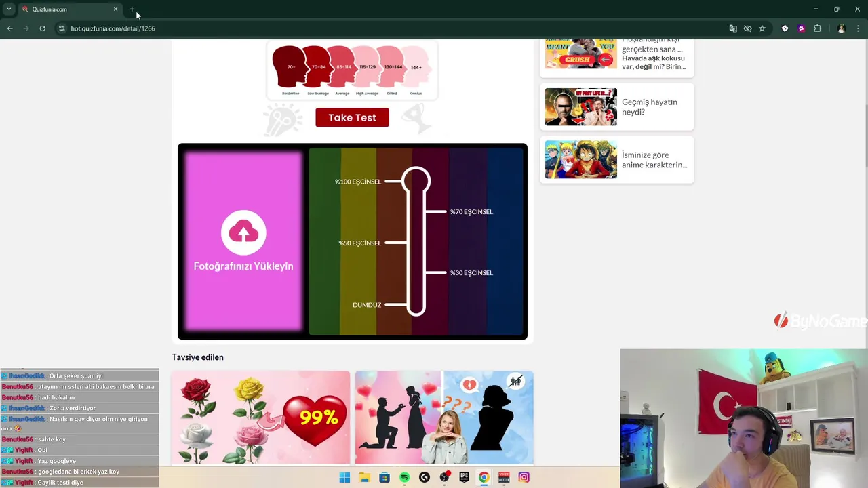The height and width of the screenshot is (488, 868).
Task: Open Spotify from the taskbar
Action: [x=404, y=477]
